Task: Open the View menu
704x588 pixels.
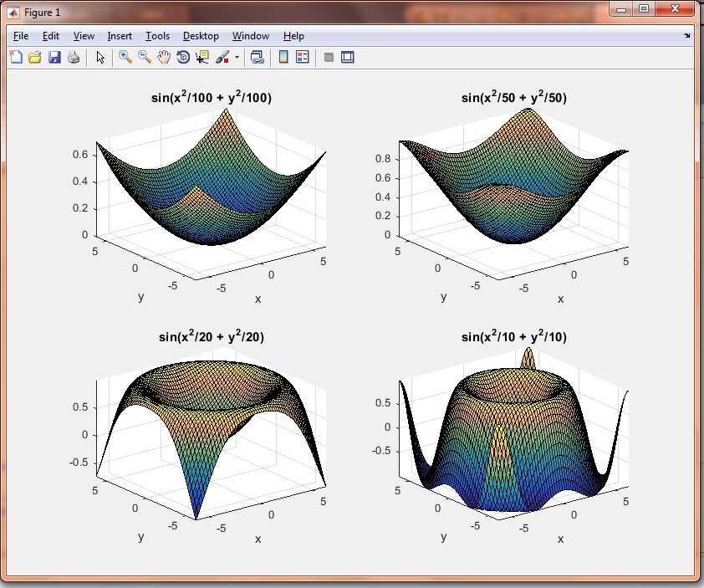Action: (x=84, y=36)
